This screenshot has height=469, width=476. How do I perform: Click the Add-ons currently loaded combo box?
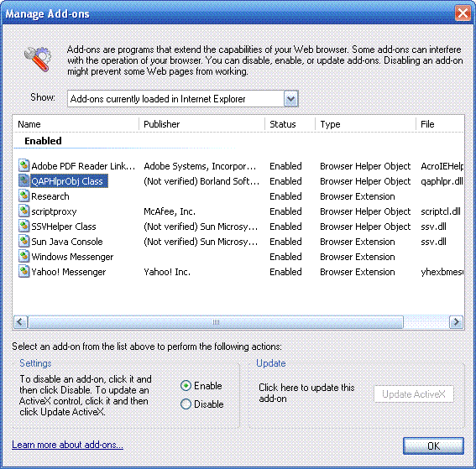tap(183, 99)
